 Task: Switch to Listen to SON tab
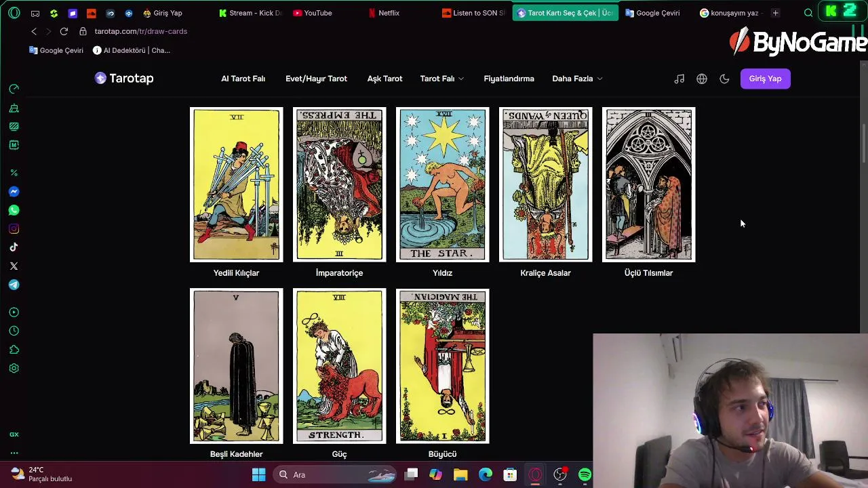(474, 13)
